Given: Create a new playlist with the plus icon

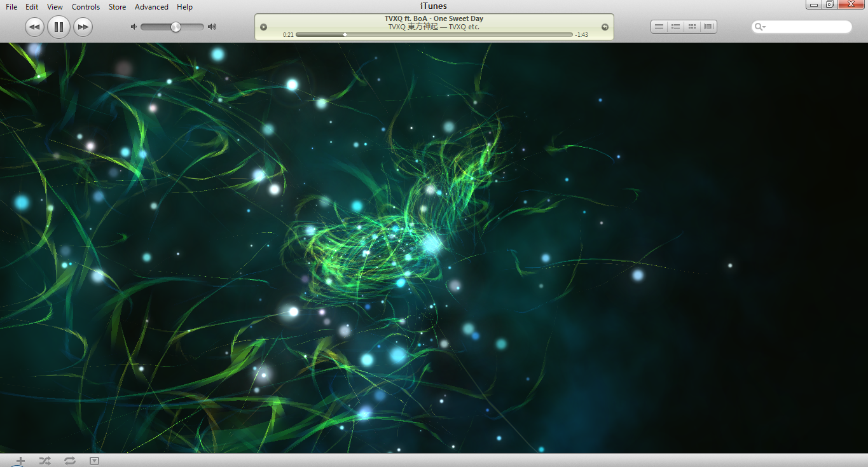Looking at the screenshot, I should [x=20, y=460].
